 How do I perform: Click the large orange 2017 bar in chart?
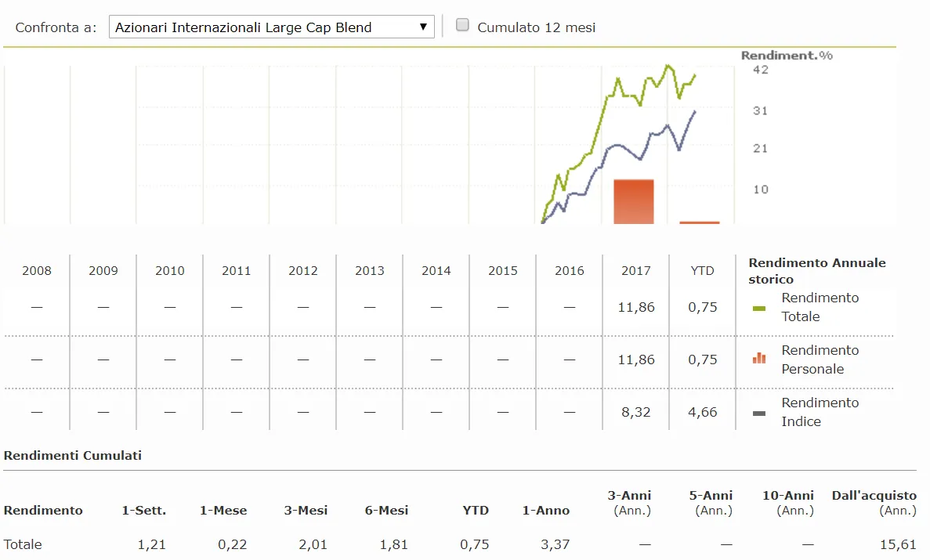point(633,202)
